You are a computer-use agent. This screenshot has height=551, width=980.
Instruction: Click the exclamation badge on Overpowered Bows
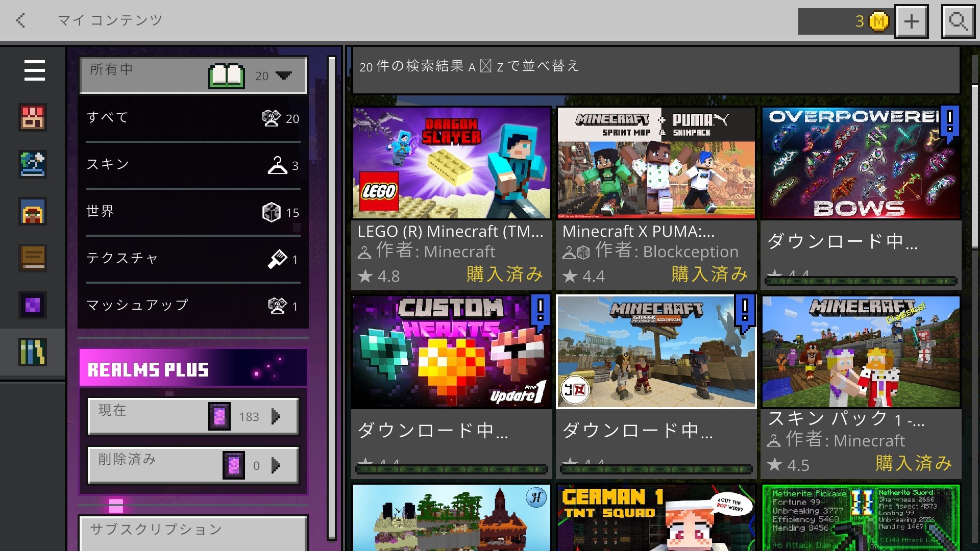pos(949,123)
